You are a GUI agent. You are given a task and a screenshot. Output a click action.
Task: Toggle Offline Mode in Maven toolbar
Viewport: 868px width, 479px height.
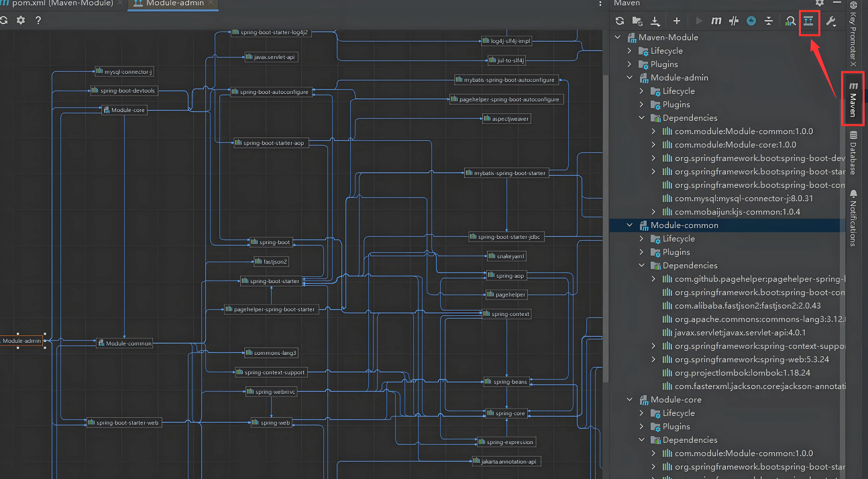coord(734,21)
